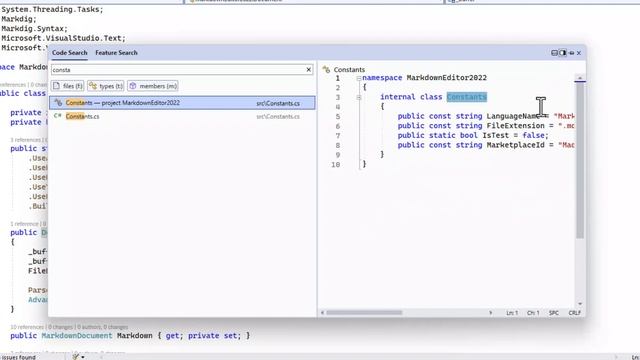This screenshot has width=640, height=360.
Task: Click 'namespace' keyword in the preview
Action: [x=382, y=78]
